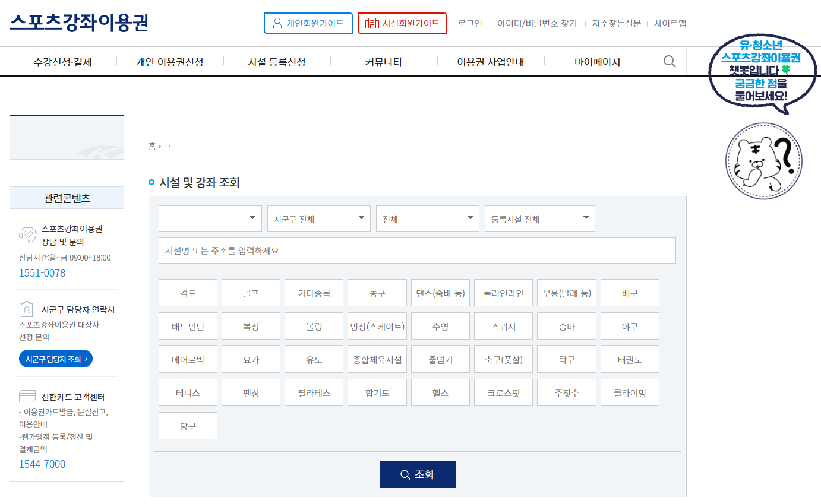Click the 시설회원가이드 button
821x504 pixels.
[402, 23]
